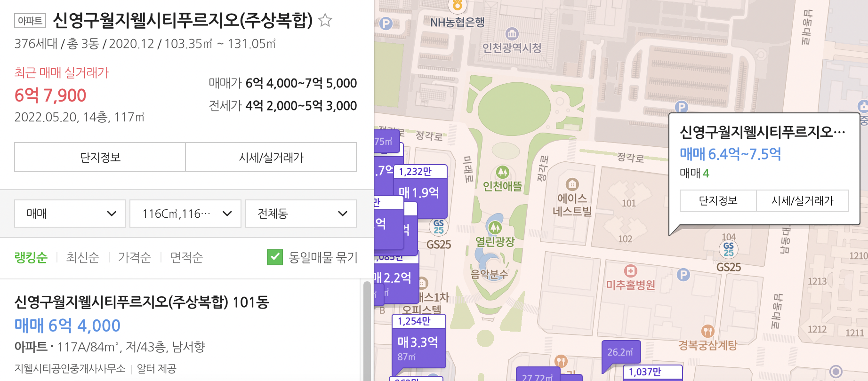
Task: Open the 시세/실거래가 tab in the left panel
Action: click(271, 157)
